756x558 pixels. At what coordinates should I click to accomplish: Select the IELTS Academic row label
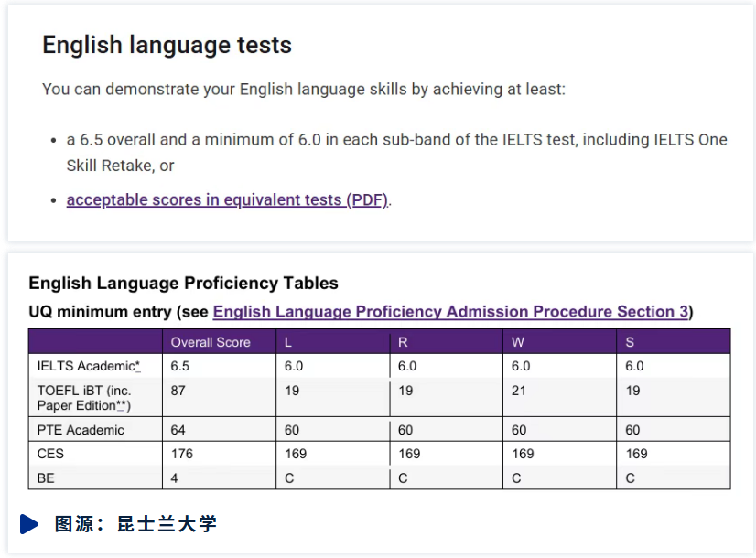(x=86, y=366)
